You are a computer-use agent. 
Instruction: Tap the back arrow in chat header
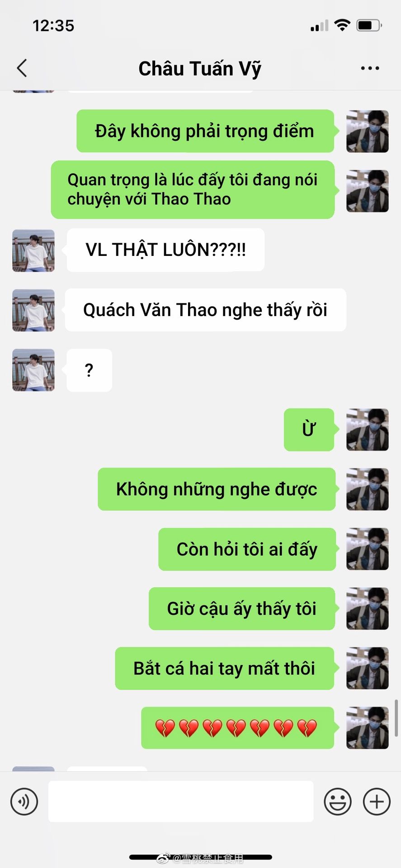pos(22,68)
